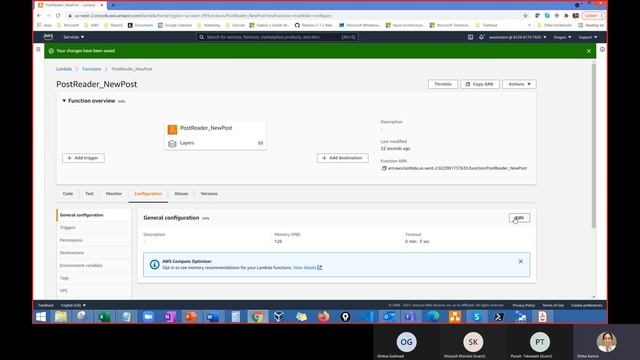Open Firefox from taskbar

click(324, 317)
